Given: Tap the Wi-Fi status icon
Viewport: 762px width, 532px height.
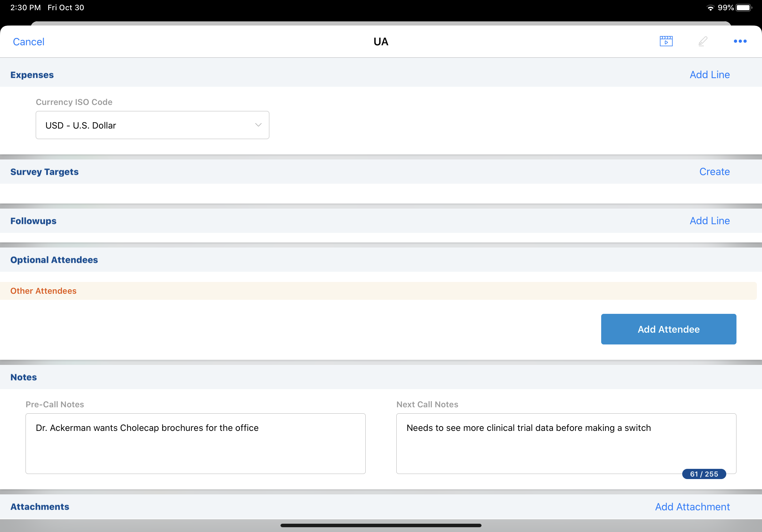Looking at the screenshot, I should point(710,8).
